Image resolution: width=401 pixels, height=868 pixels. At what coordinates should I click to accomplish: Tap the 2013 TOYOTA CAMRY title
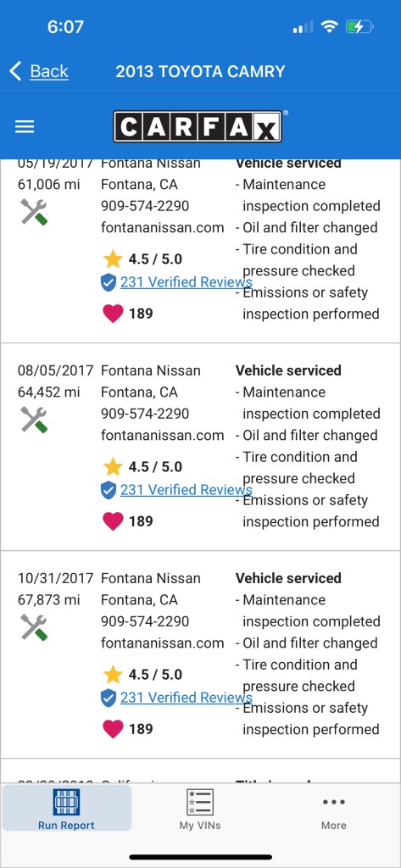click(x=200, y=71)
